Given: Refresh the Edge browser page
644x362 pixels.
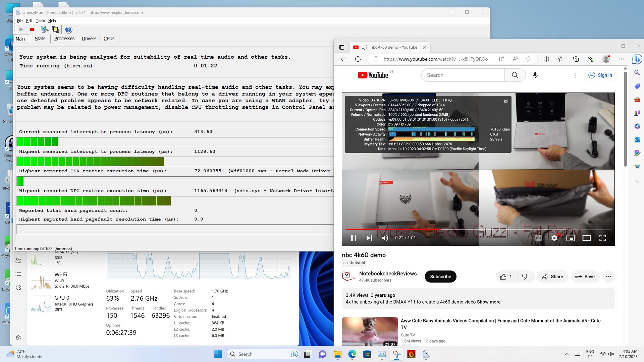Looking at the screenshot, I should point(358,59).
